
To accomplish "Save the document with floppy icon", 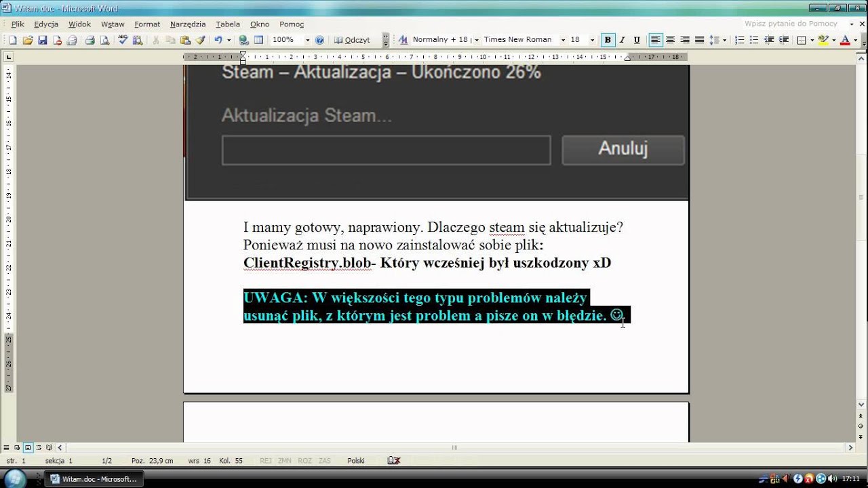I will click(42, 40).
